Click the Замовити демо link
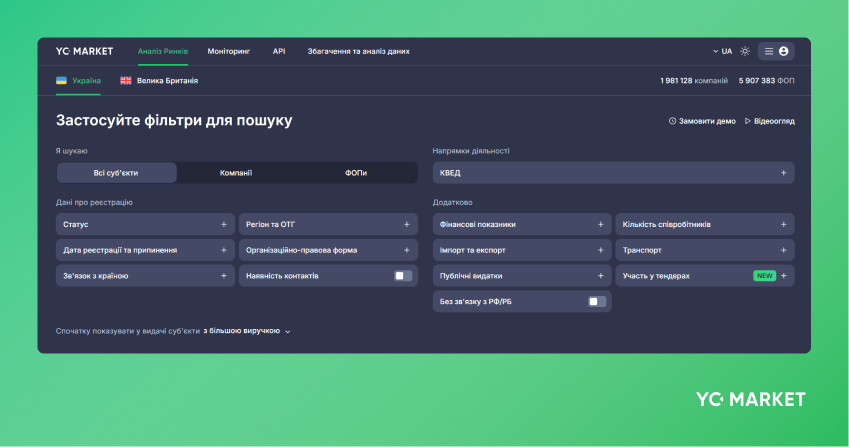849x447 pixels. click(702, 121)
